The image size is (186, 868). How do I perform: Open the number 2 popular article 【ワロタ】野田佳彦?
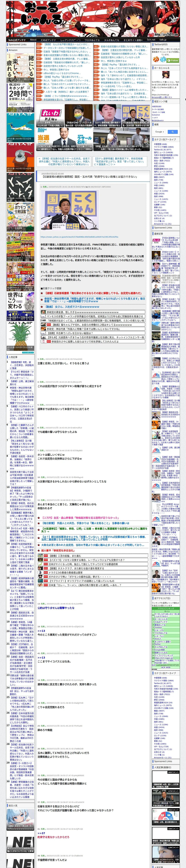pos(22,375)
